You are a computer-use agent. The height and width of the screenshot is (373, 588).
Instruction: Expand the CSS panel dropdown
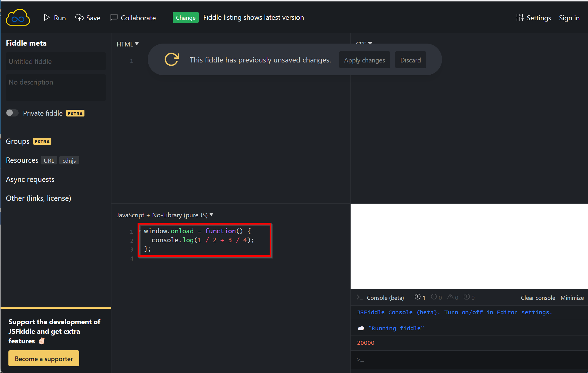click(x=364, y=43)
